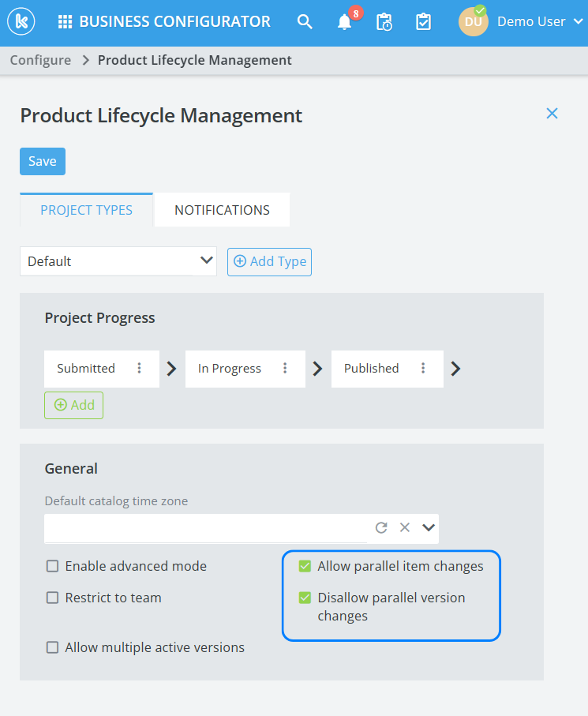Reset the catalog time zone field
The width and height of the screenshot is (588, 716).
point(381,527)
